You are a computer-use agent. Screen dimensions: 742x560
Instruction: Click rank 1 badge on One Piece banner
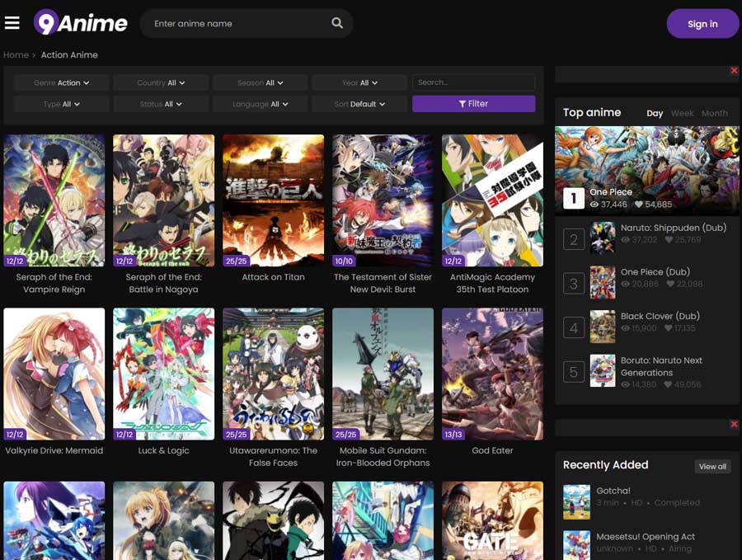coord(574,198)
